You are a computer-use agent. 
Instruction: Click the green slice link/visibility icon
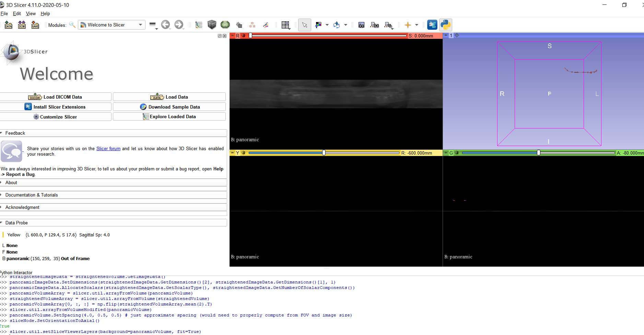(x=457, y=153)
